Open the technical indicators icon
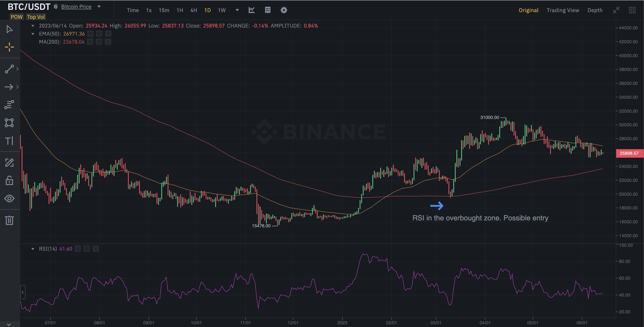The width and height of the screenshot is (644, 327). pos(251,10)
